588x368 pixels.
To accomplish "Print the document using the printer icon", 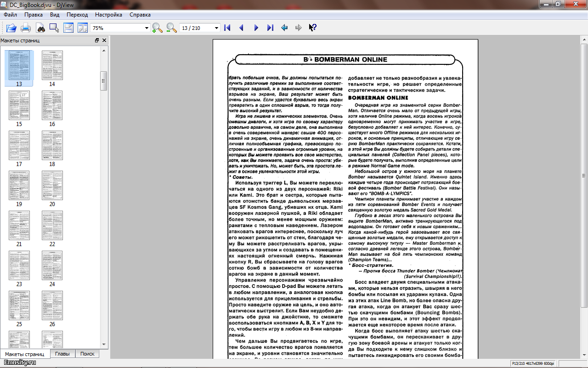I will pyautogui.click(x=26, y=28).
